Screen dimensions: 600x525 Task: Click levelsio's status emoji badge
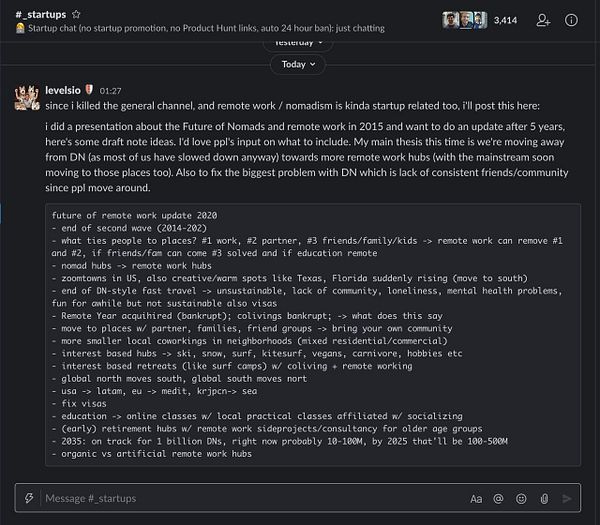point(92,90)
